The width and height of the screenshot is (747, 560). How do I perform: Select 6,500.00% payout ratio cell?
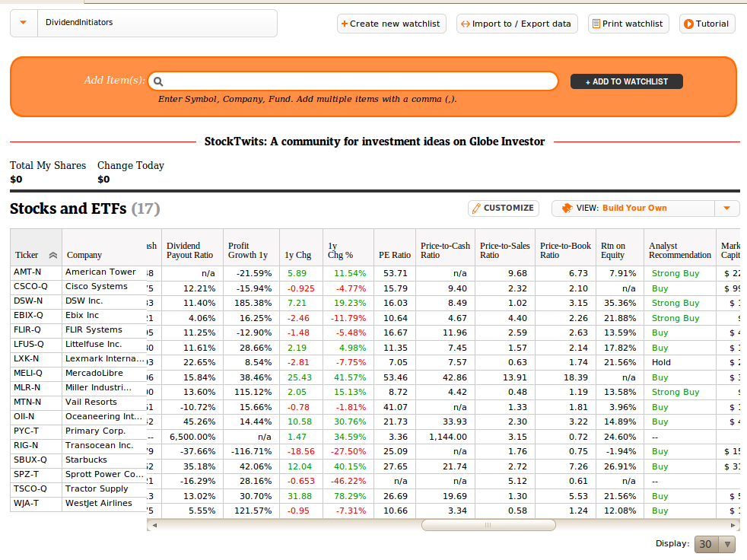tap(192, 437)
